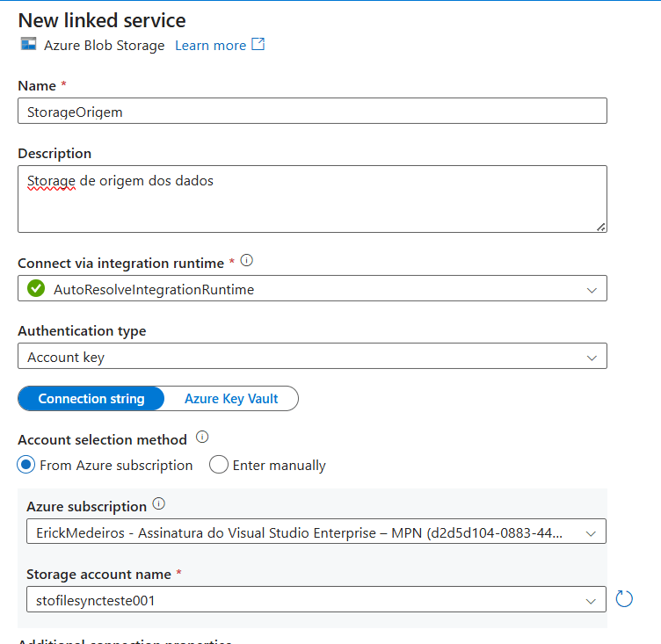This screenshot has height=644, width=661.
Task: Select the Connection string tab
Action: click(x=91, y=399)
